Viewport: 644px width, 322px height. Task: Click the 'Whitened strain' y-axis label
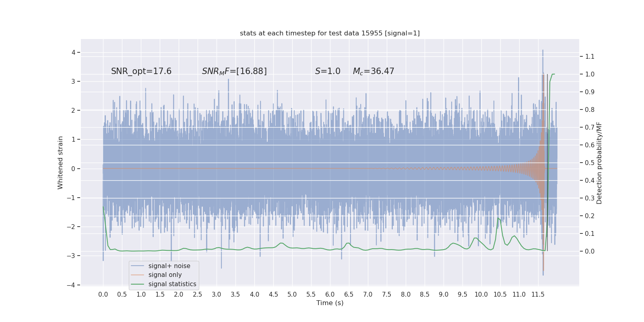coord(60,163)
